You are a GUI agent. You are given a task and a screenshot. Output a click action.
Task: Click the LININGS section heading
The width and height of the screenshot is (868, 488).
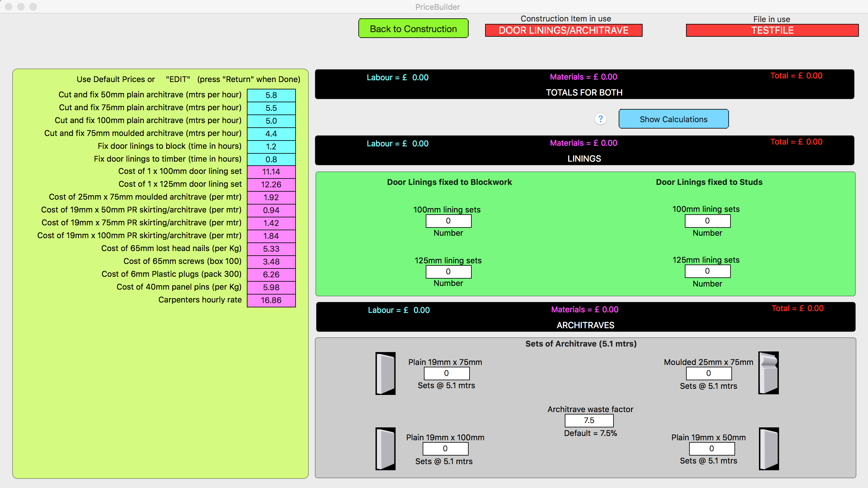click(x=584, y=159)
